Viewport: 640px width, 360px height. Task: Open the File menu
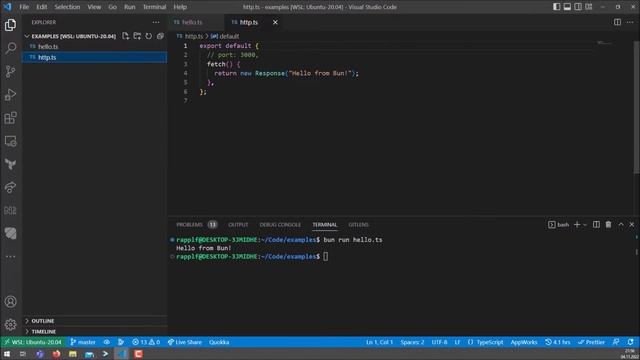[24, 7]
